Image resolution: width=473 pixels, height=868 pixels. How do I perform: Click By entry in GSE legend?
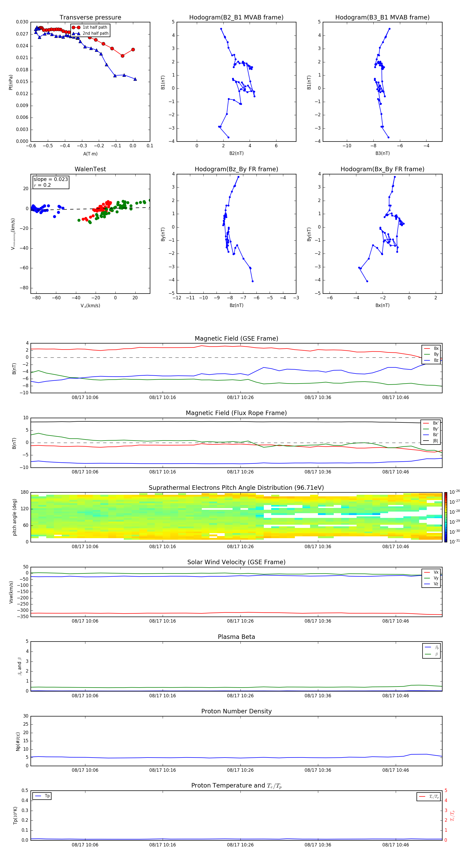tap(431, 355)
